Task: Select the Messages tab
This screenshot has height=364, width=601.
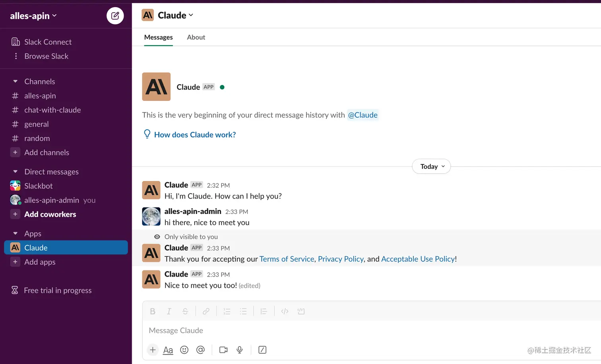Action: 158,37
